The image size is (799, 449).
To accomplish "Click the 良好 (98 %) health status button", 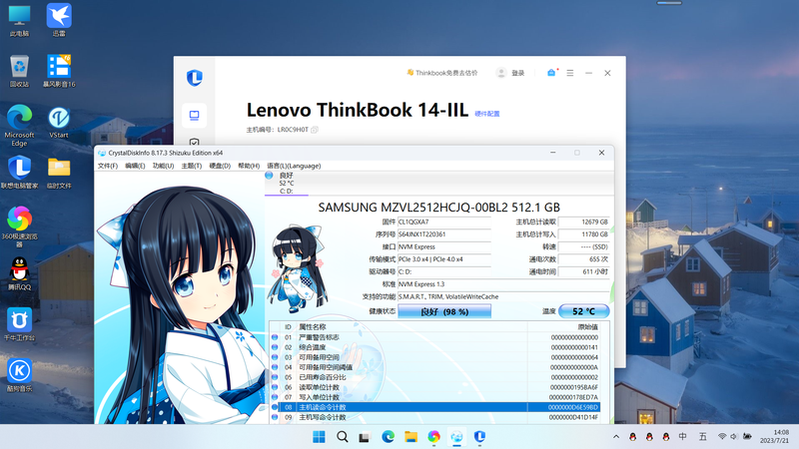I will point(444,311).
